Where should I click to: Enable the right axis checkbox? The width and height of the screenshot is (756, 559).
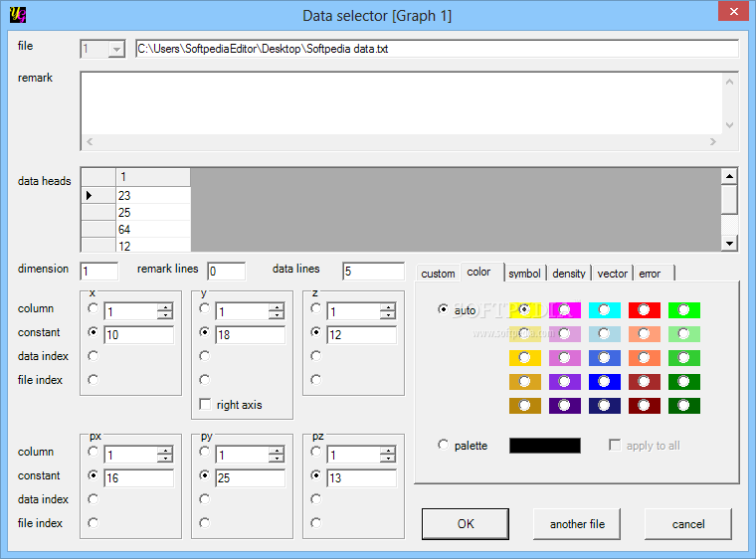205,404
